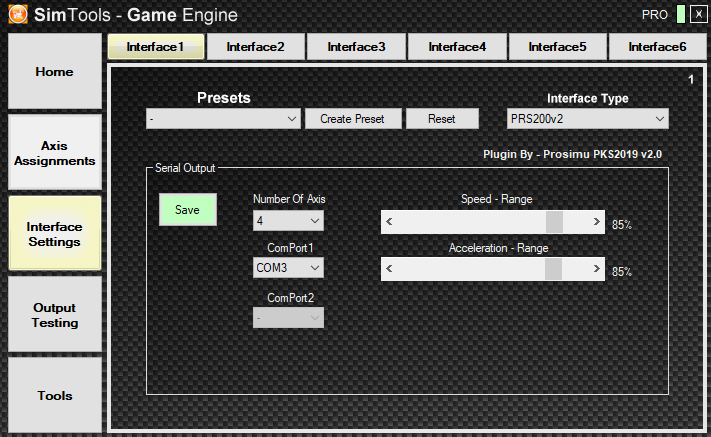Viewport: 711px width, 437px height.
Task: Click the SimTools orange logo icon
Action: coord(18,14)
